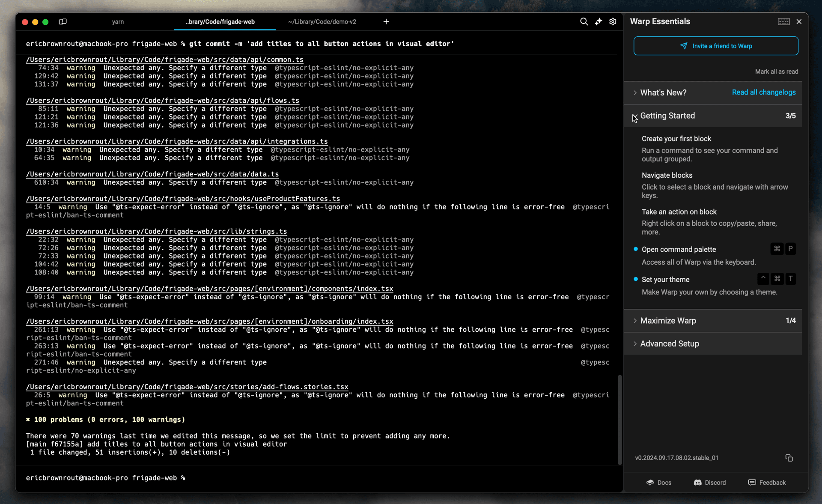This screenshot has width=822, height=504.
Task: Click the Warp Essentials panel title
Action: [x=660, y=21]
